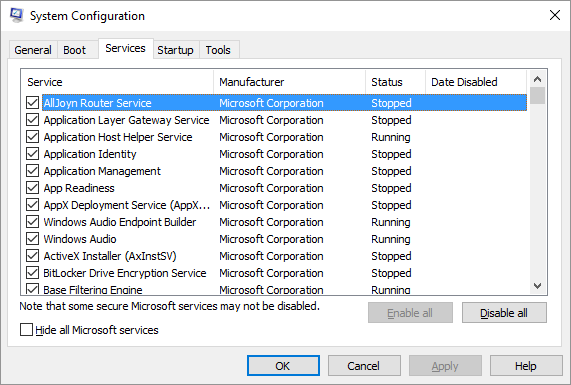Go to the Startup tab
Viewport: 571px width, 385px height.
175,50
